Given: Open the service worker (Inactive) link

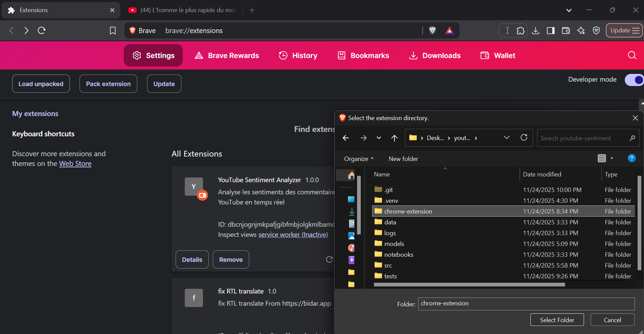Looking at the screenshot, I should pyautogui.click(x=293, y=234).
